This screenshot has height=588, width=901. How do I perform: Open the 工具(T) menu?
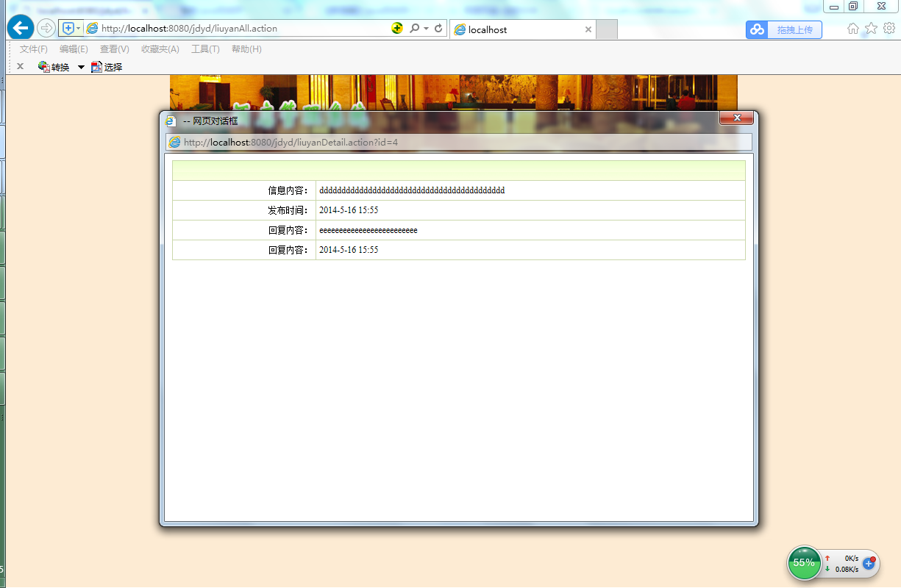tap(205, 49)
